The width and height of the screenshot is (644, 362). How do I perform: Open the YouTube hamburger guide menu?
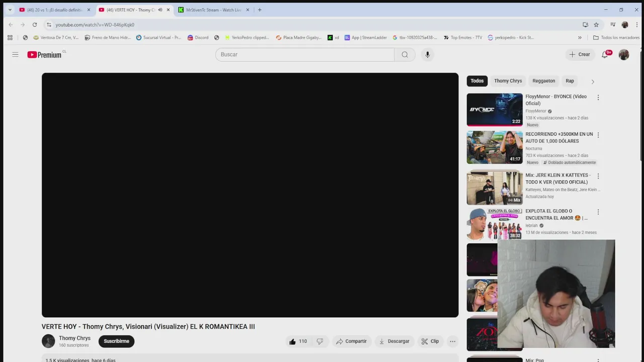click(x=15, y=54)
